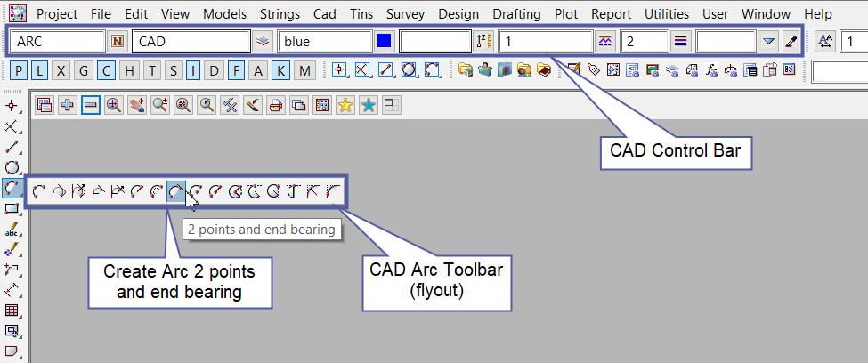
Task: Choose the Create Line tool in vertical CAD toolbar
Action: coord(12,147)
